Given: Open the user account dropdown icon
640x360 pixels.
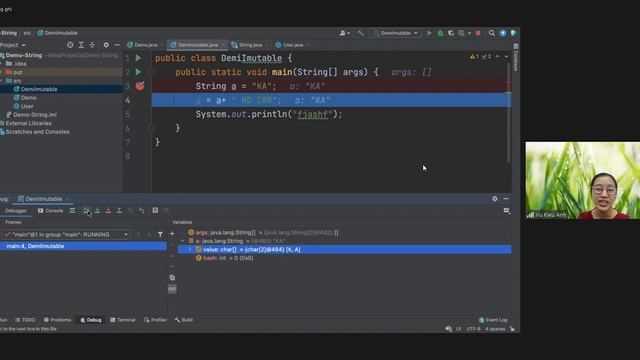Looking at the screenshot, I should (344, 33).
